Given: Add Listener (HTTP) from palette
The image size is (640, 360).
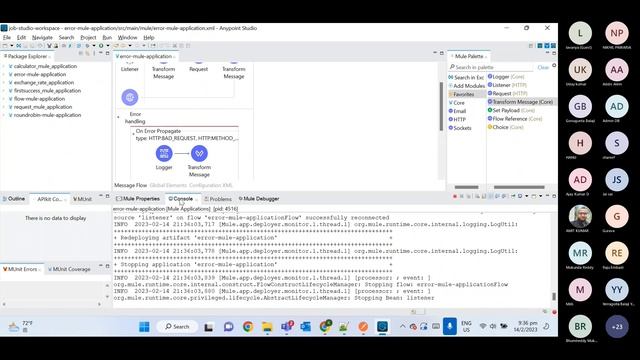Looking at the screenshot, I should click(x=507, y=85).
